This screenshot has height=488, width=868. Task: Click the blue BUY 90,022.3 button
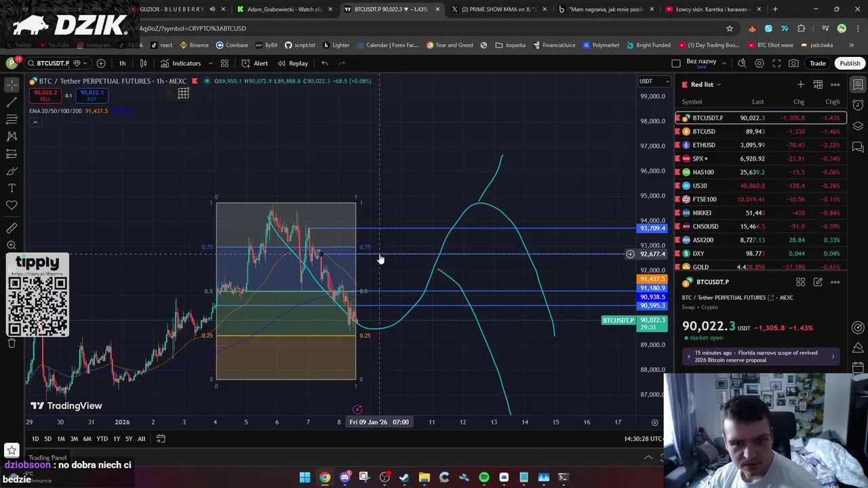tap(92, 96)
